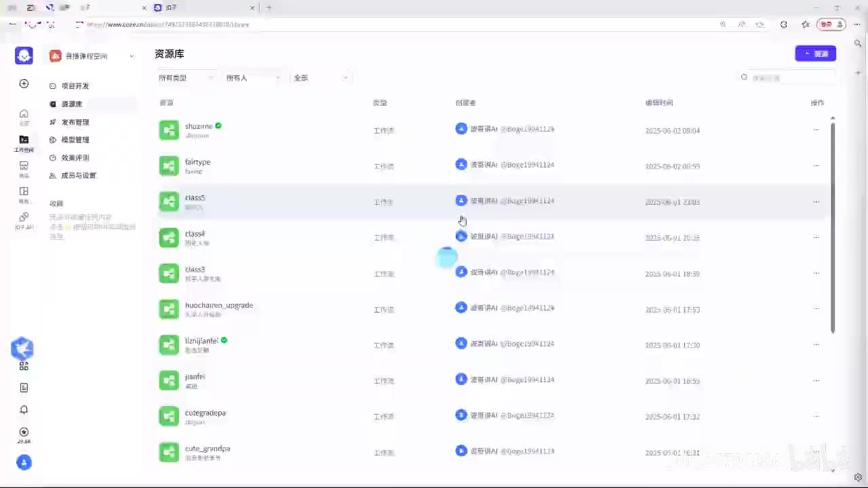Click the class4 workflow icon
This screenshot has height=488, width=868.
click(169, 237)
